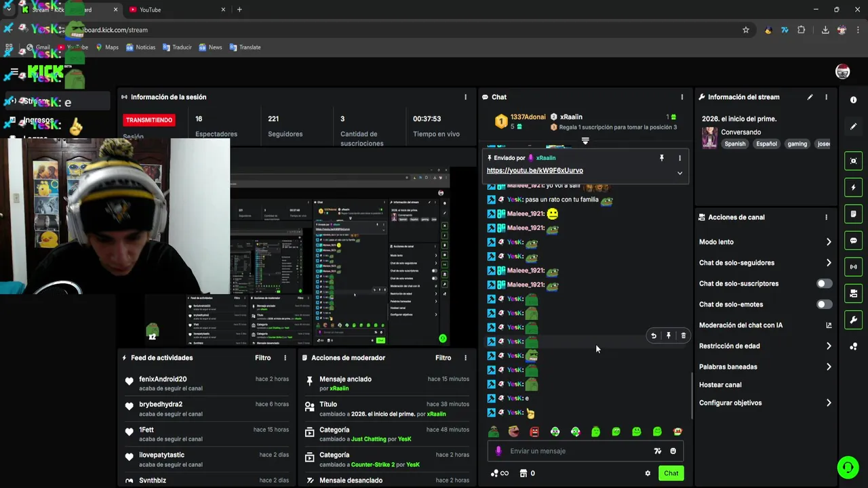Click Moderación del chat con IA
The height and width of the screenshot is (488, 868).
click(x=741, y=325)
